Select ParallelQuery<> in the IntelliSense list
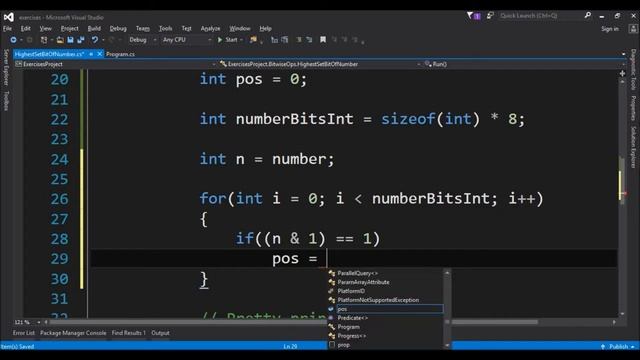 [386, 273]
